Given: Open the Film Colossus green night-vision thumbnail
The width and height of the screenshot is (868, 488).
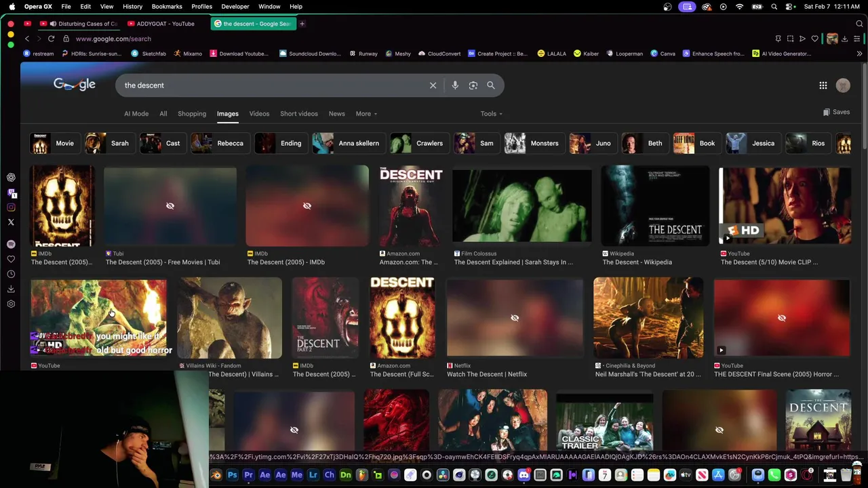Looking at the screenshot, I should 521,206.
